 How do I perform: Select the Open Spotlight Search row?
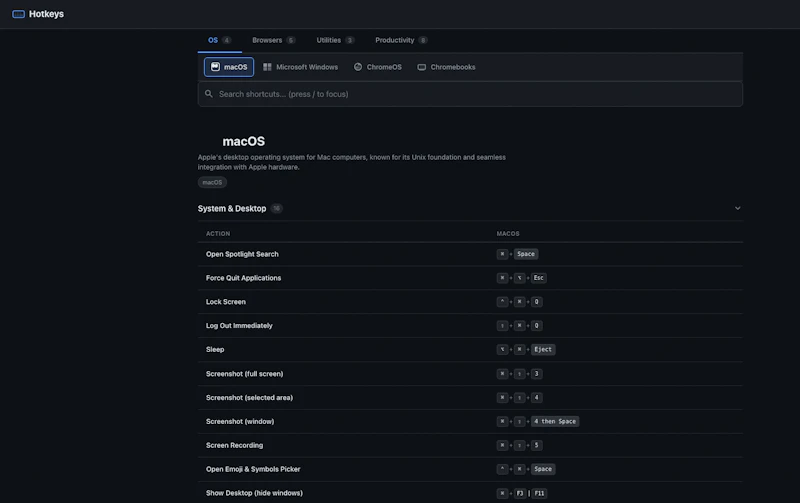pos(470,254)
